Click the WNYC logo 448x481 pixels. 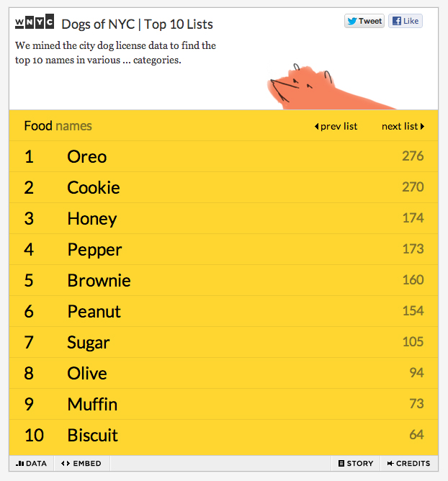click(34, 23)
